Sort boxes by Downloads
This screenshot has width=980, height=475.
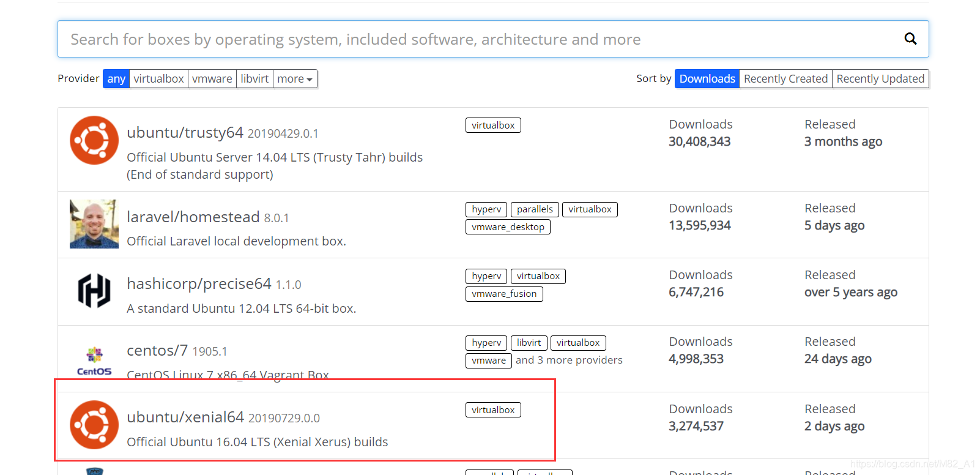[x=707, y=79]
